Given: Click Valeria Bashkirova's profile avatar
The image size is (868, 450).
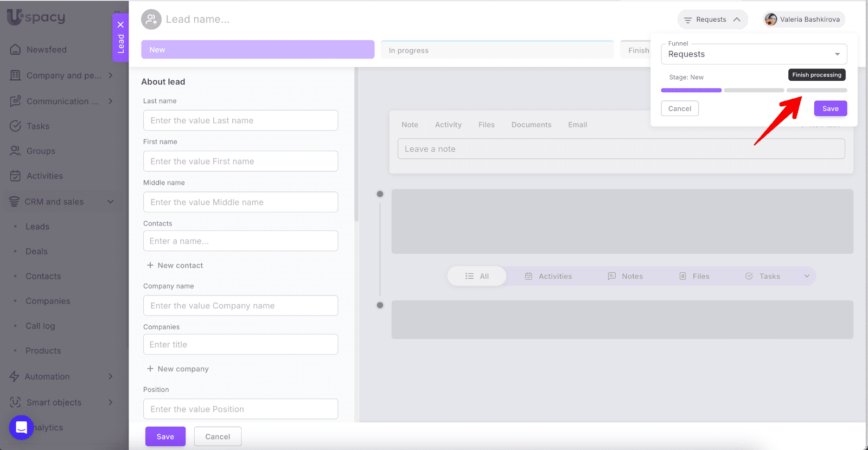Looking at the screenshot, I should tap(770, 20).
